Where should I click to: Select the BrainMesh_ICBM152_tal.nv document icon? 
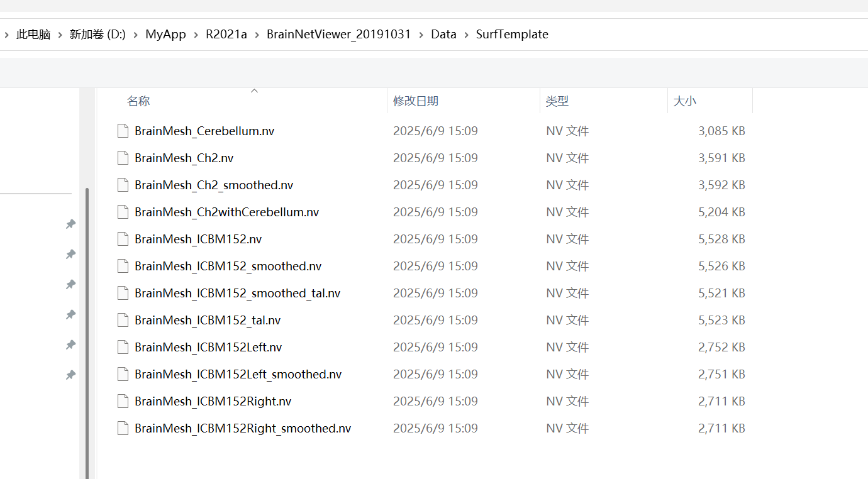coord(123,320)
